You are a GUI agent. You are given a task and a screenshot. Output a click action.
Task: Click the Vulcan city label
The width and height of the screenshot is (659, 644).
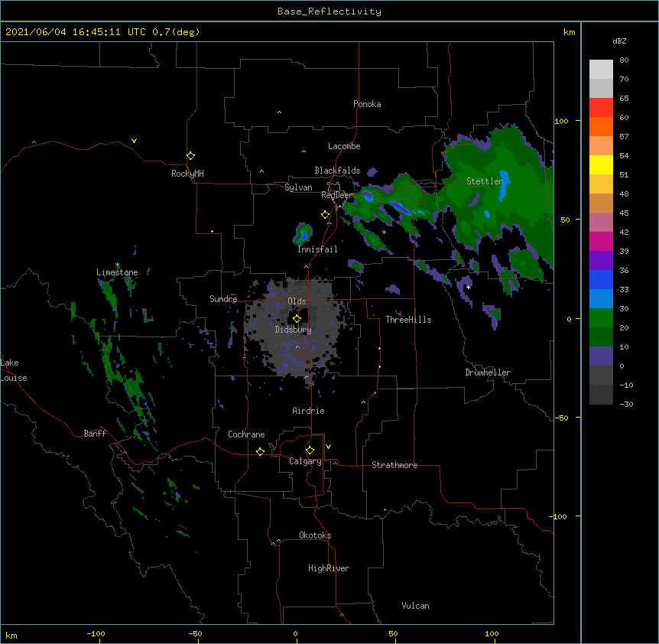pos(415,606)
